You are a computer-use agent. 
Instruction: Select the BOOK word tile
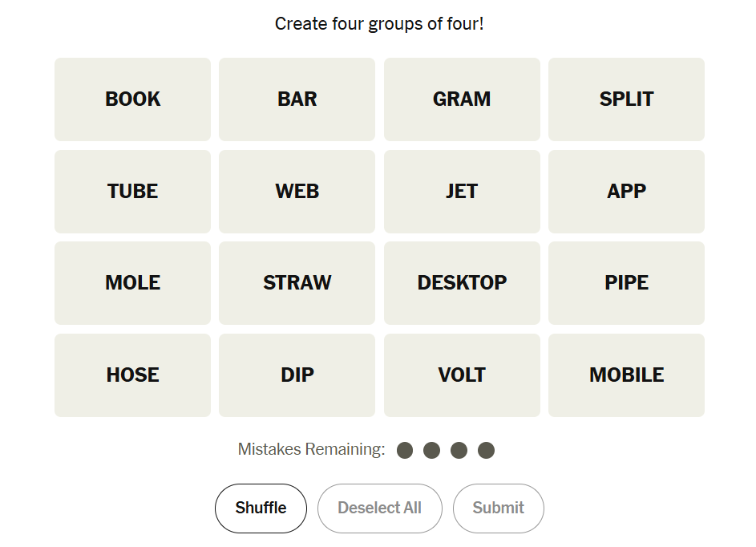pos(132,99)
